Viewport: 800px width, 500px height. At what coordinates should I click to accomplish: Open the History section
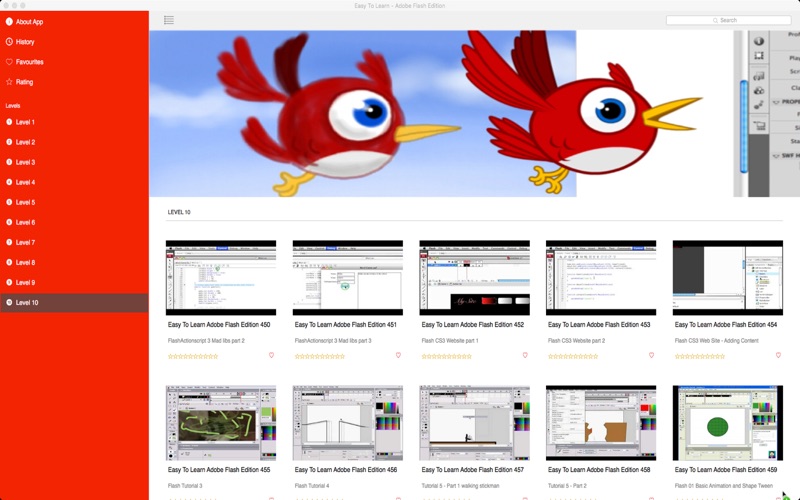pyautogui.click(x=25, y=42)
